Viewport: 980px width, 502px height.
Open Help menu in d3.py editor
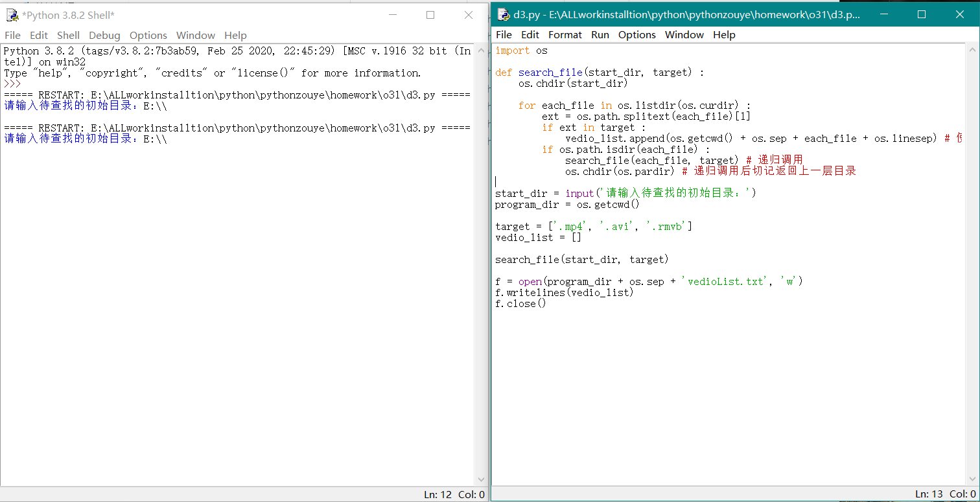(724, 34)
